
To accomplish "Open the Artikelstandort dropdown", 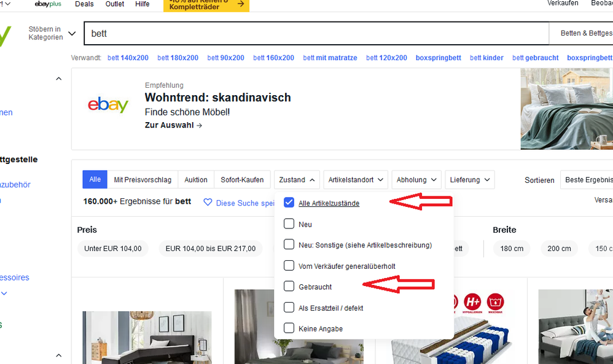I will pyautogui.click(x=356, y=180).
